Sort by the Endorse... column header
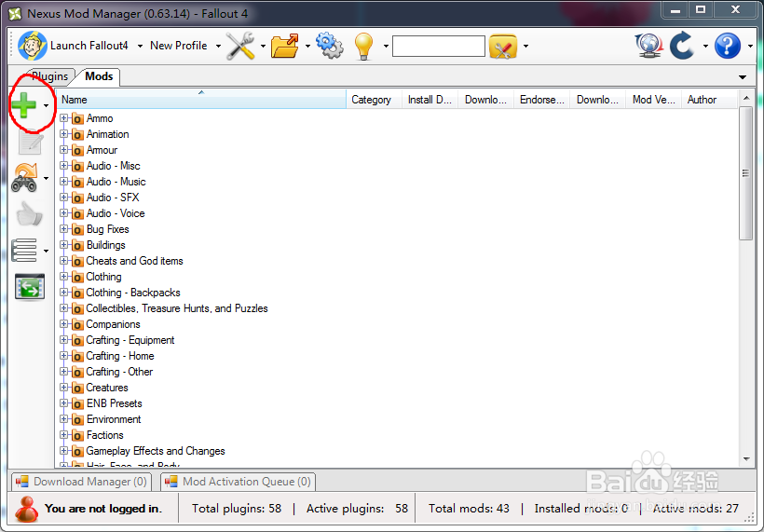The height and width of the screenshot is (532, 764). point(542,100)
